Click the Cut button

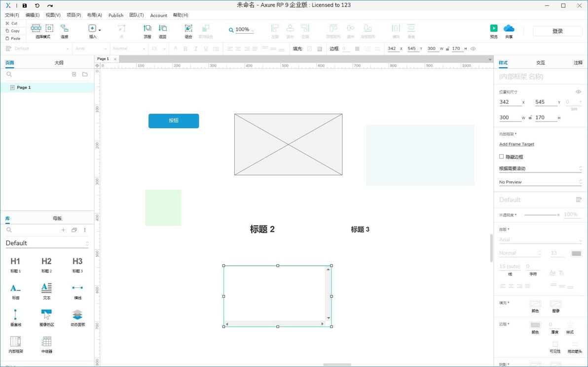(x=12, y=23)
